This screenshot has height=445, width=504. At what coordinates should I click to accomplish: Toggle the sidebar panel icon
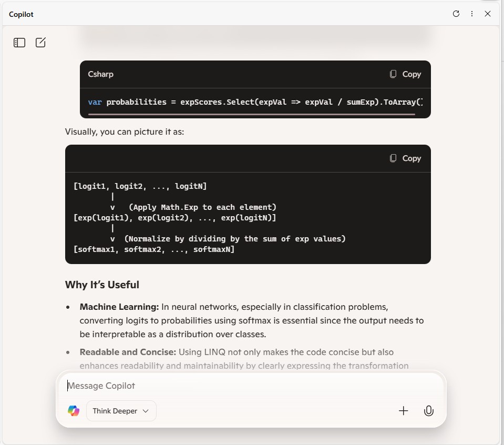pos(19,43)
